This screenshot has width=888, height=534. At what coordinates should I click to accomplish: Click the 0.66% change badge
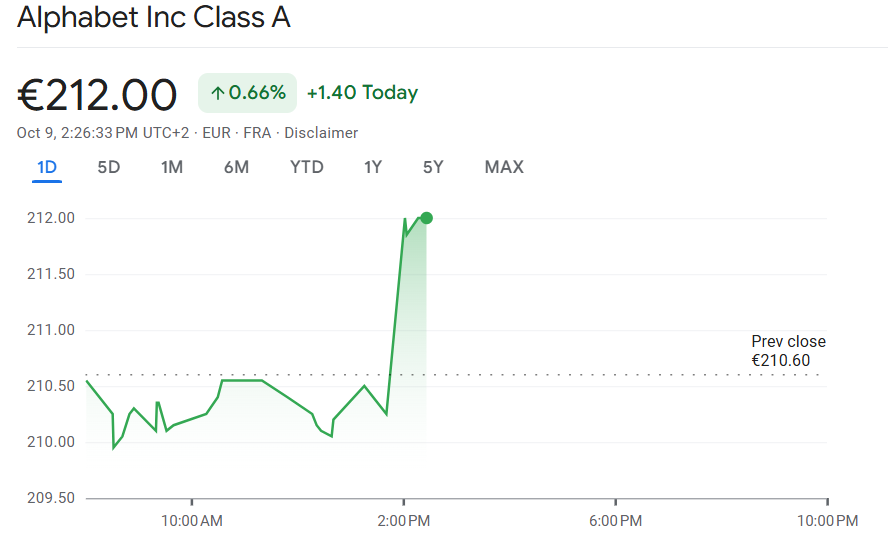247,93
